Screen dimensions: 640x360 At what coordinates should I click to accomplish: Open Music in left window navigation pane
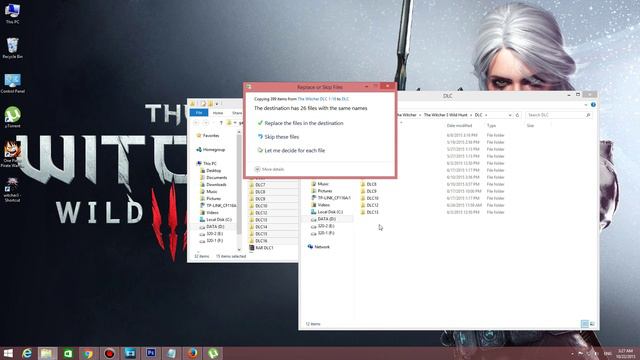point(209,191)
